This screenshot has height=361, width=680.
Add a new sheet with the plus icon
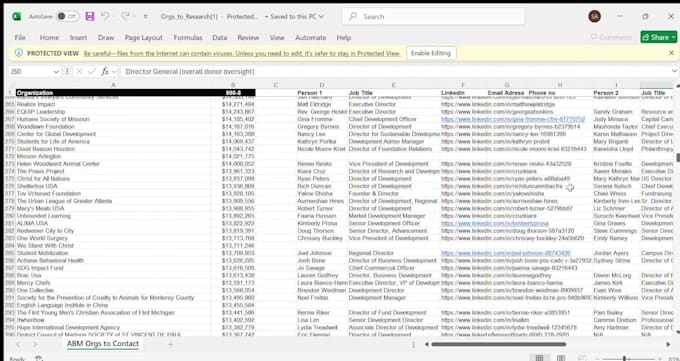click(x=170, y=344)
